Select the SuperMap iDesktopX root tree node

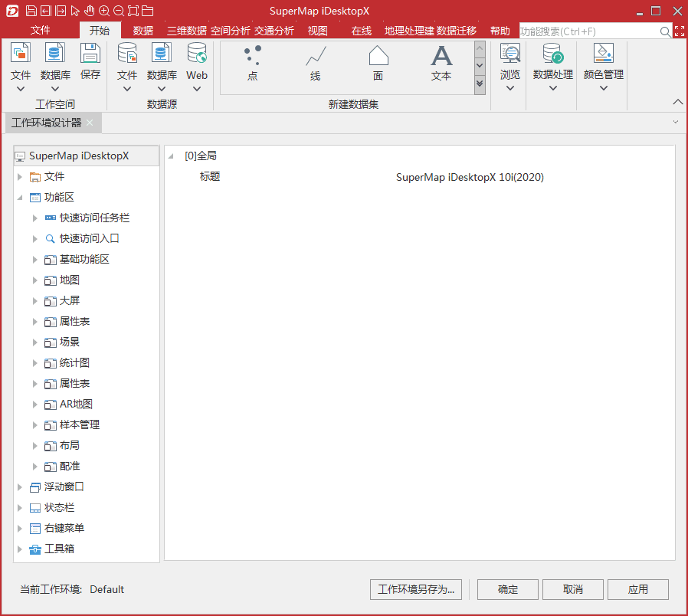click(86, 156)
